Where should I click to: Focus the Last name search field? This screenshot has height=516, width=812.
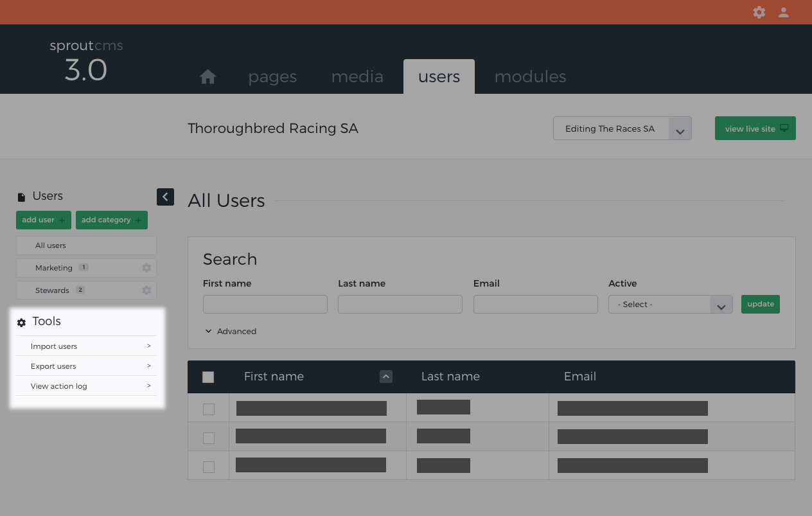pos(400,305)
